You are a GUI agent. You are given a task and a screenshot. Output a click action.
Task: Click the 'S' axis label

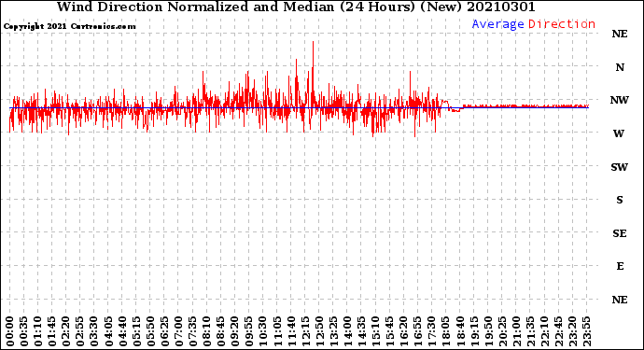click(x=620, y=200)
